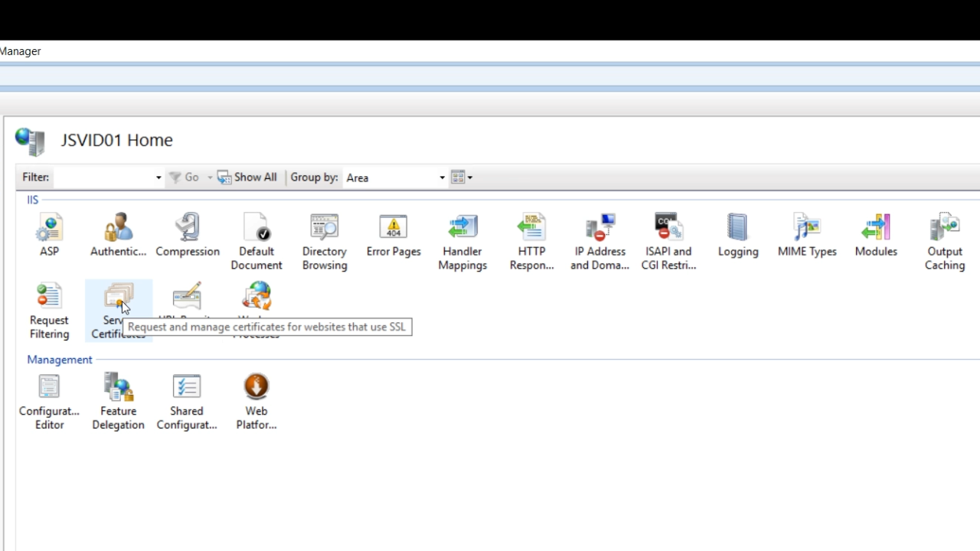Open the Modules feature

(x=876, y=228)
